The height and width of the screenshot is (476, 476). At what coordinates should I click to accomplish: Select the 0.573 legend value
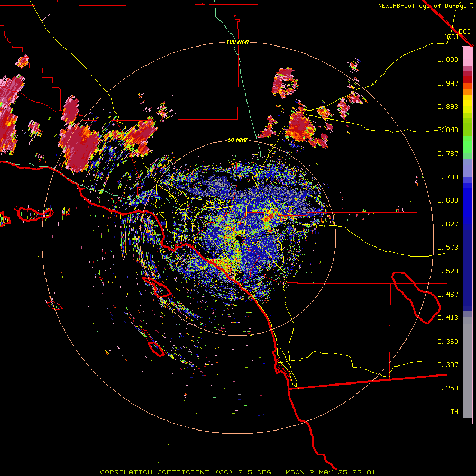point(448,248)
